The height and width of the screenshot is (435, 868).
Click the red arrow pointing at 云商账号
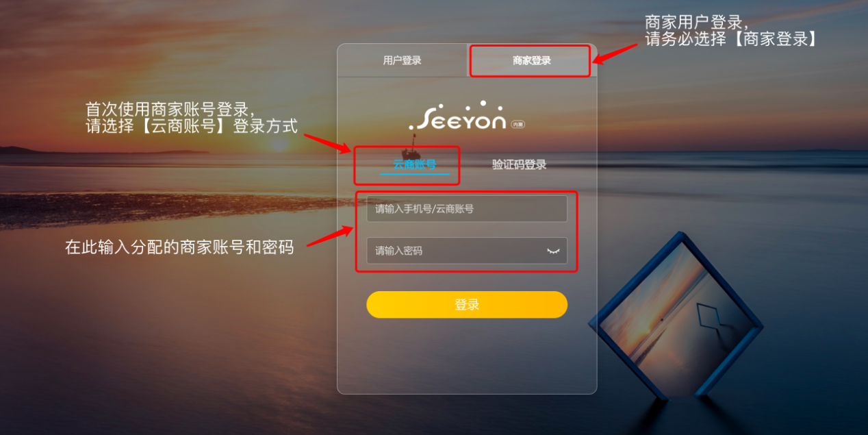pyautogui.click(x=327, y=142)
